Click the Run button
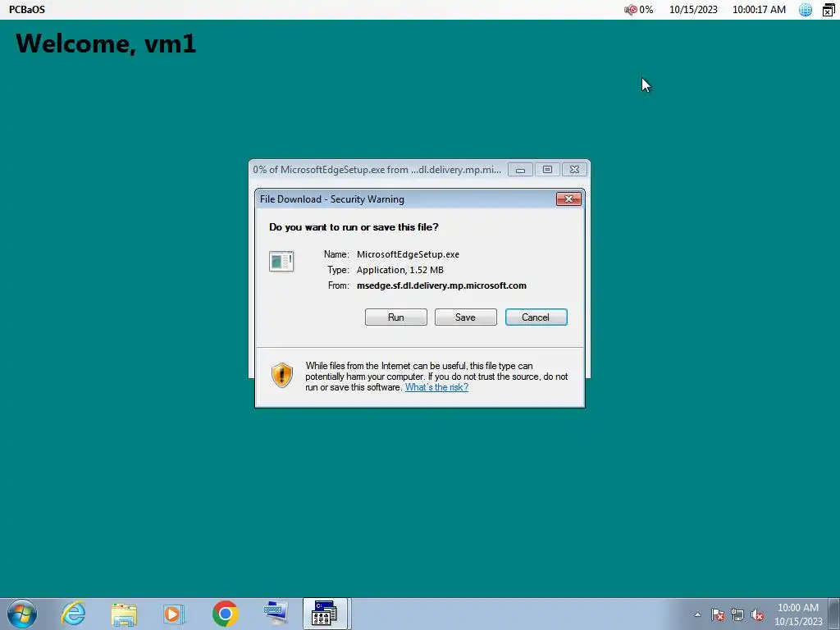The image size is (840, 630). coord(396,317)
